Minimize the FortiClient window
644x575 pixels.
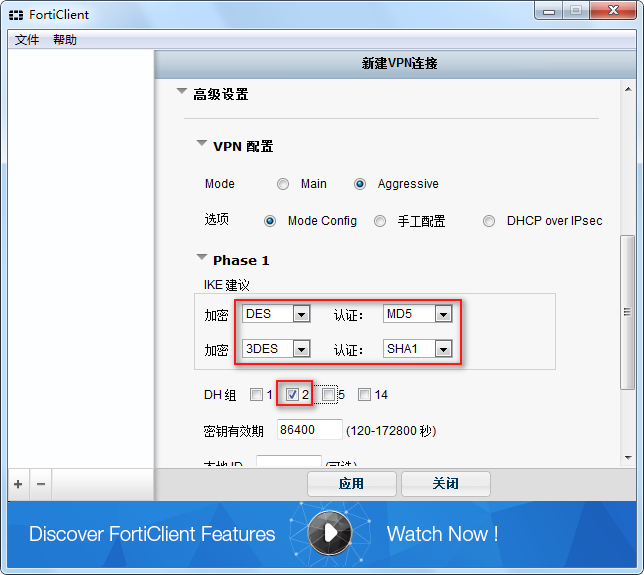click(549, 12)
